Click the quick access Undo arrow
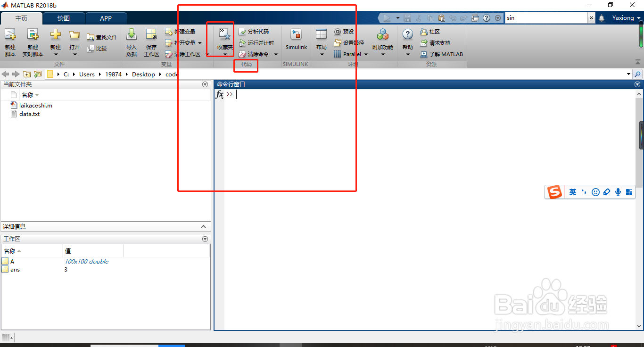Image resolution: width=644 pixels, height=347 pixels. pos(453,18)
